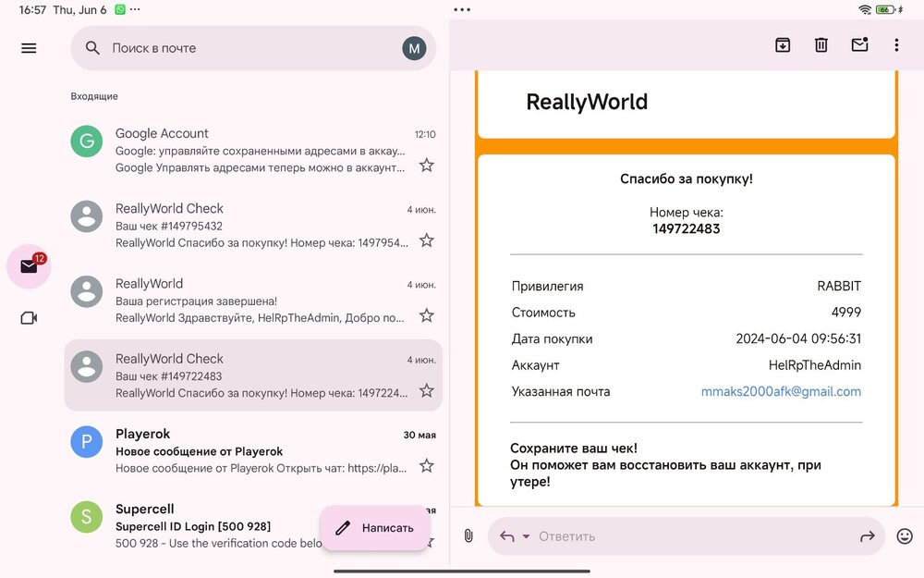924x578 pixels.
Task: Open the emoji picker
Action: tap(905, 536)
